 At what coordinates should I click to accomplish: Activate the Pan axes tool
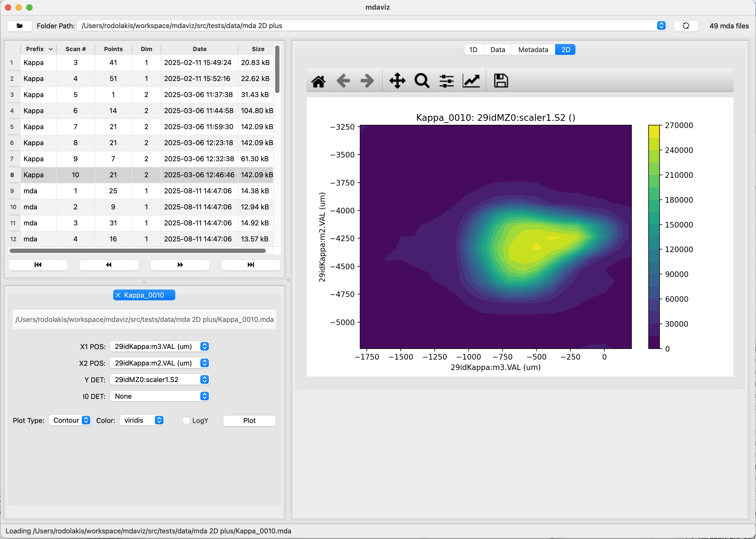coord(397,81)
